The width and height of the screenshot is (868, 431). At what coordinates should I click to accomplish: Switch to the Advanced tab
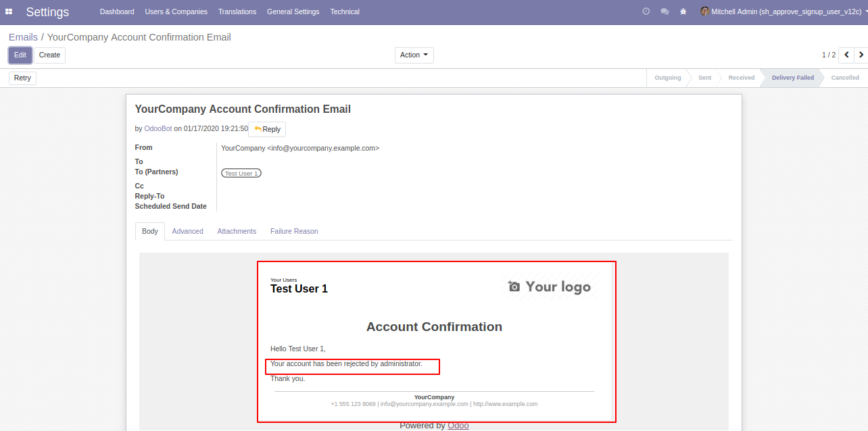[187, 231]
